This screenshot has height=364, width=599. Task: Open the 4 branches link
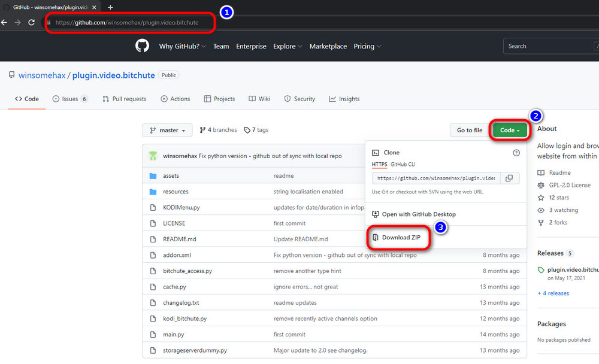coord(218,130)
